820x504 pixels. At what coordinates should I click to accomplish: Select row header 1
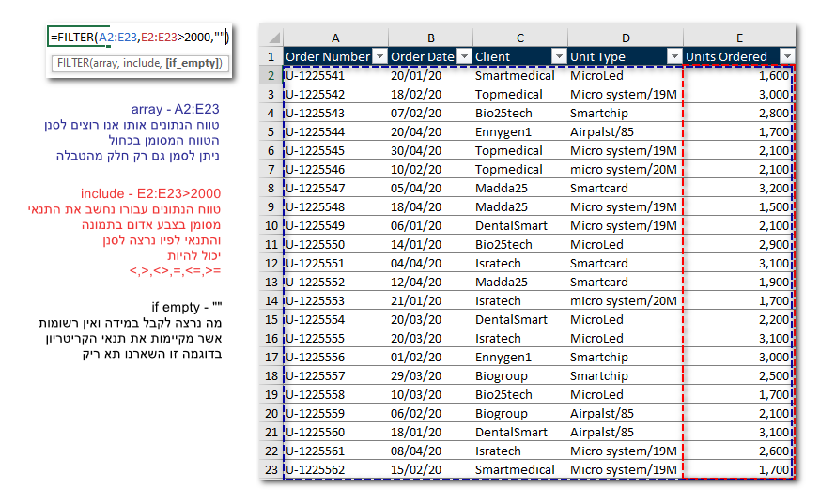[271, 56]
